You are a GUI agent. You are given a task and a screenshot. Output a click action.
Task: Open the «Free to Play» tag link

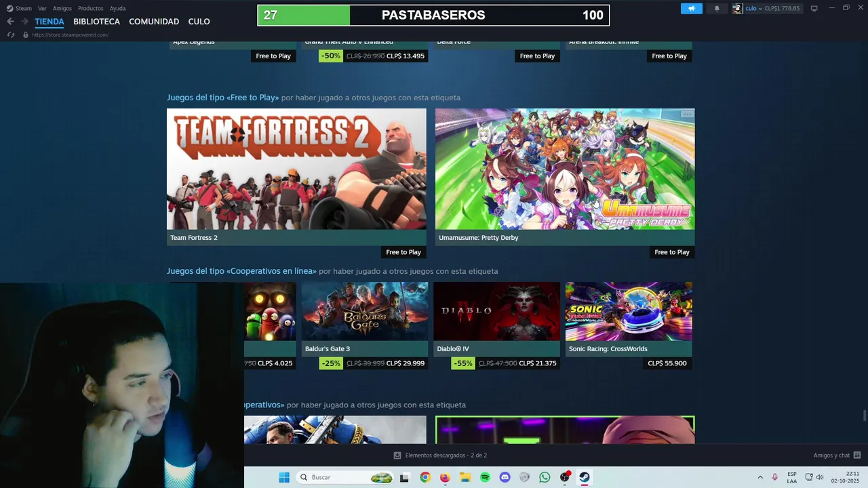(x=222, y=98)
